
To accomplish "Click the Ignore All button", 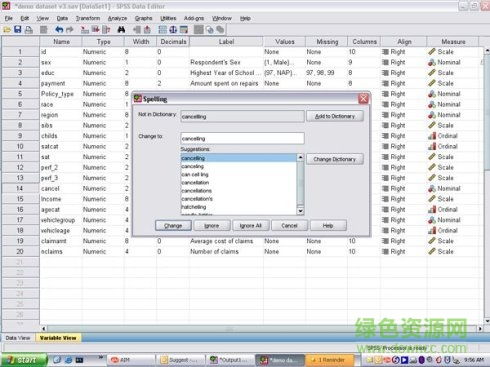I will [x=251, y=226].
